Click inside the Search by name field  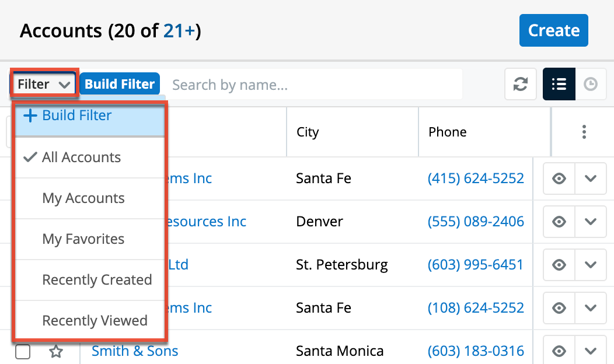(x=315, y=84)
